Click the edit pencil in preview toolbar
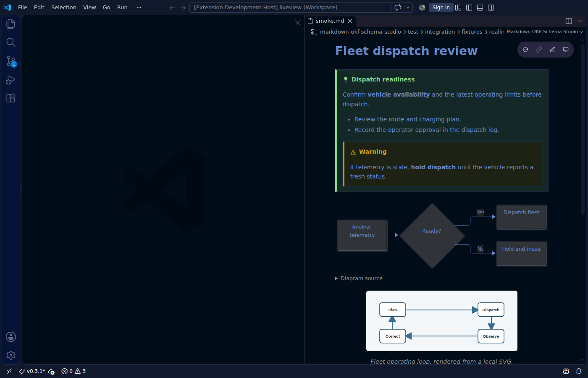588x378 pixels. pyautogui.click(x=552, y=50)
